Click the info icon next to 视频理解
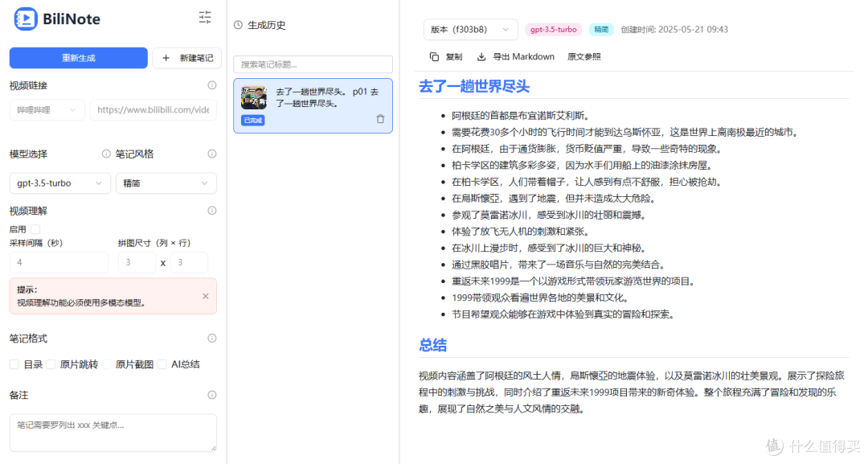Viewport: 868px width, 464px height. coord(211,210)
